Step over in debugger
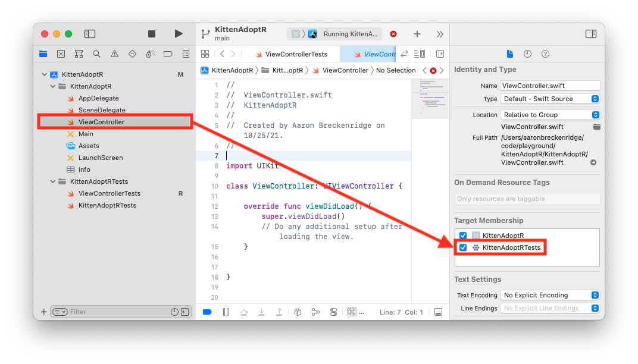This screenshot has height=364, width=638. (244, 312)
